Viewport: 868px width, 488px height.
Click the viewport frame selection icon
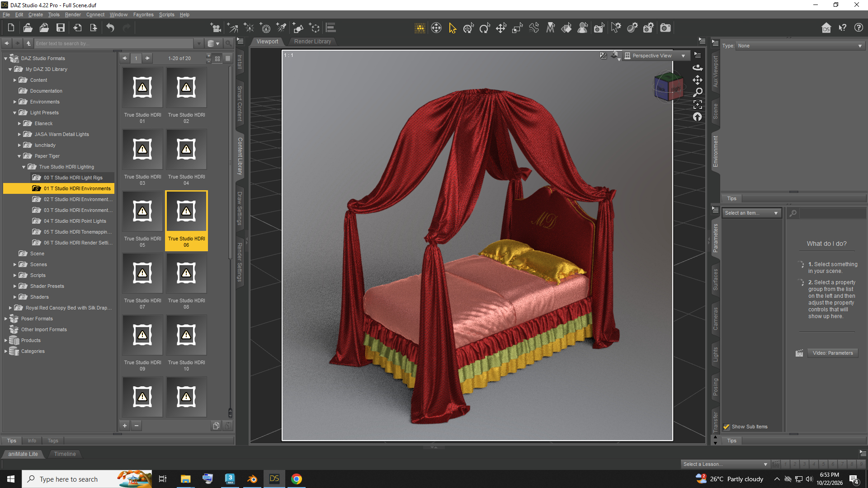click(698, 105)
